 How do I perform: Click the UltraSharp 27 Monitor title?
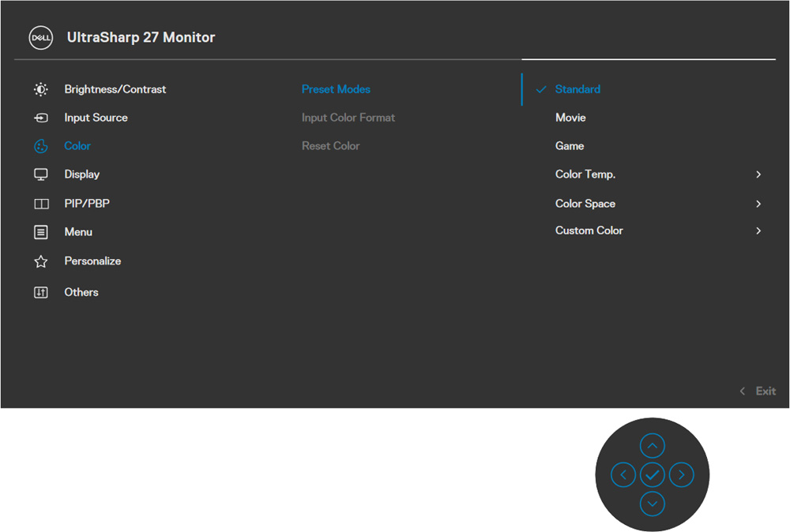[141, 38]
